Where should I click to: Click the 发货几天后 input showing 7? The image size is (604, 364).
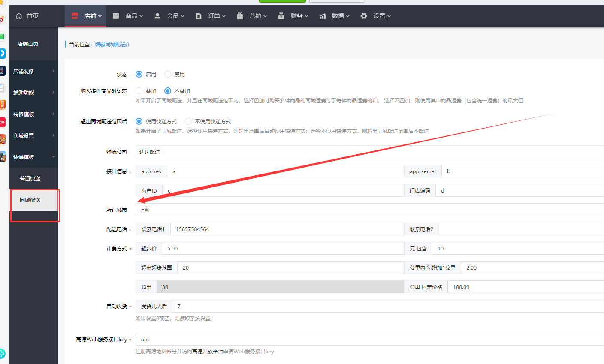click(x=388, y=306)
